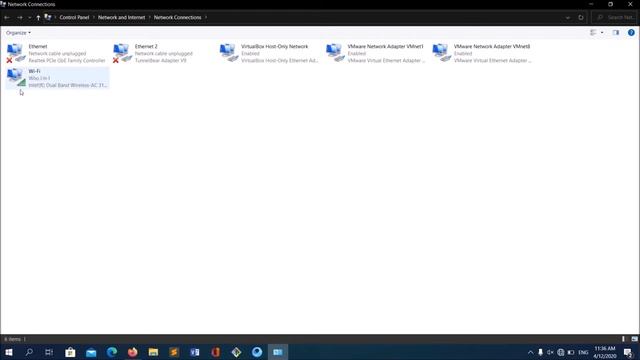Click the 'VirtualBox Host-Only Ethernet' adapter description
This screenshot has width=640, height=360.
[x=279, y=60]
